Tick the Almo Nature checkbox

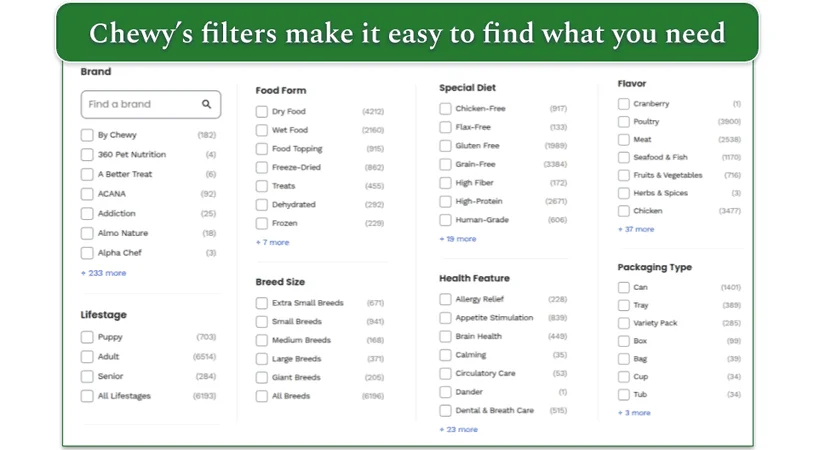(x=87, y=234)
